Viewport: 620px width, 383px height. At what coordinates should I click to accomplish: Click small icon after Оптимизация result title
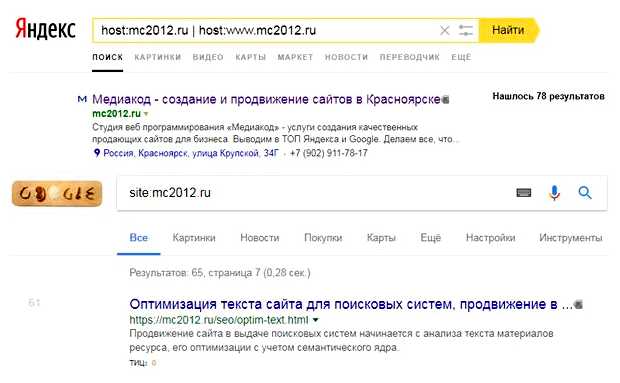click(x=578, y=305)
